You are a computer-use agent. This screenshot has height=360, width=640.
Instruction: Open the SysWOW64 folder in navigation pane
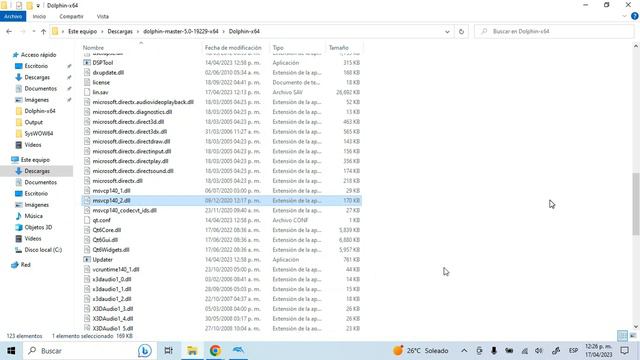coord(38,133)
